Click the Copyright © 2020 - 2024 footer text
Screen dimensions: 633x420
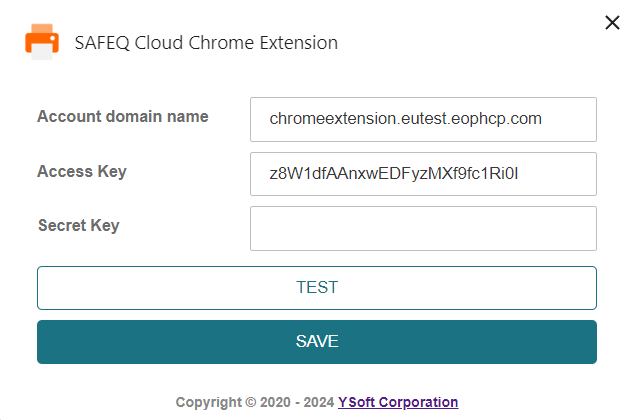tap(254, 402)
